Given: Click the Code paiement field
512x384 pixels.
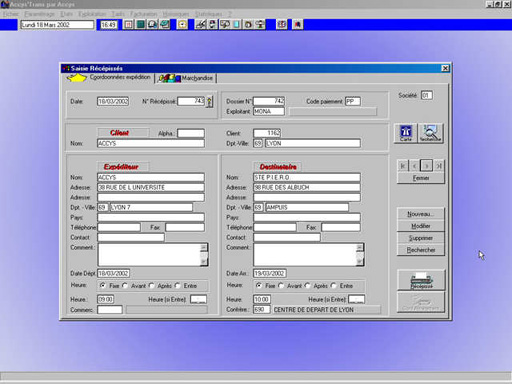Looking at the screenshot, I should click(x=353, y=101).
